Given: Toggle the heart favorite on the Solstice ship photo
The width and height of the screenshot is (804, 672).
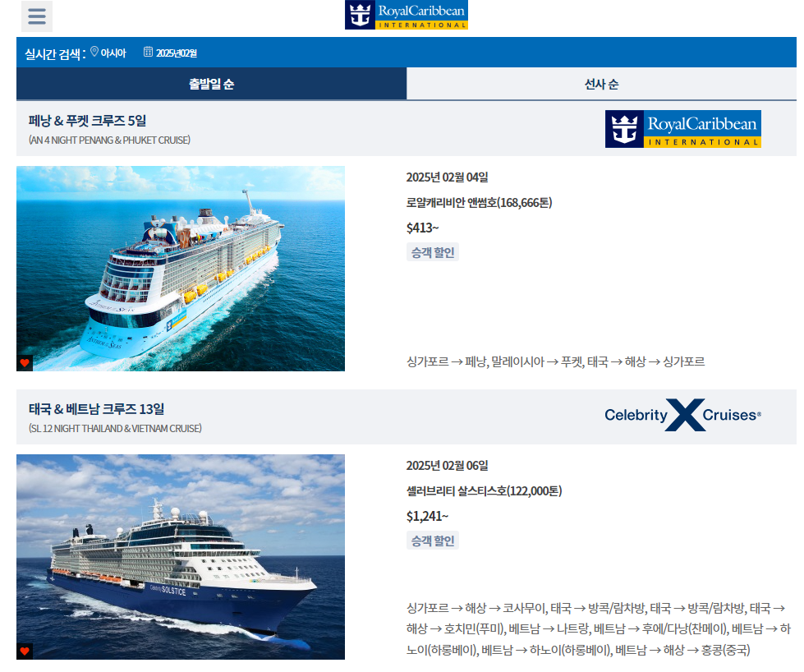Looking at the screenshot, I should coord(25,651).
